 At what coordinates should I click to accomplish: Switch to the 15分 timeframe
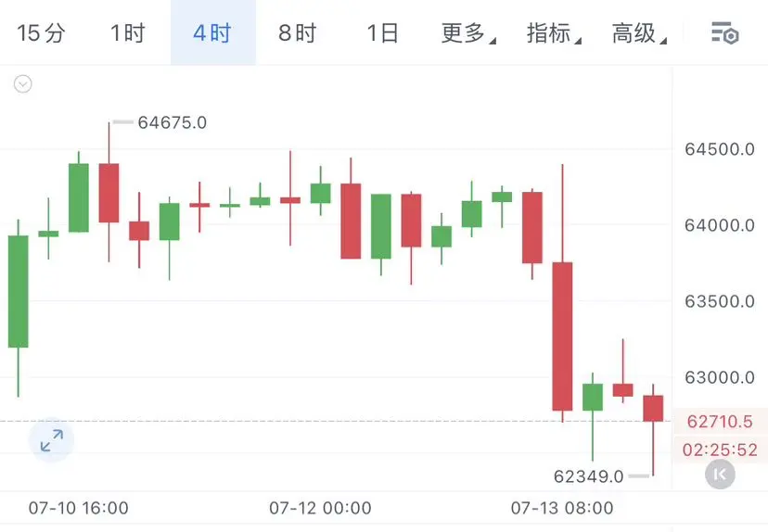[41, 33]
